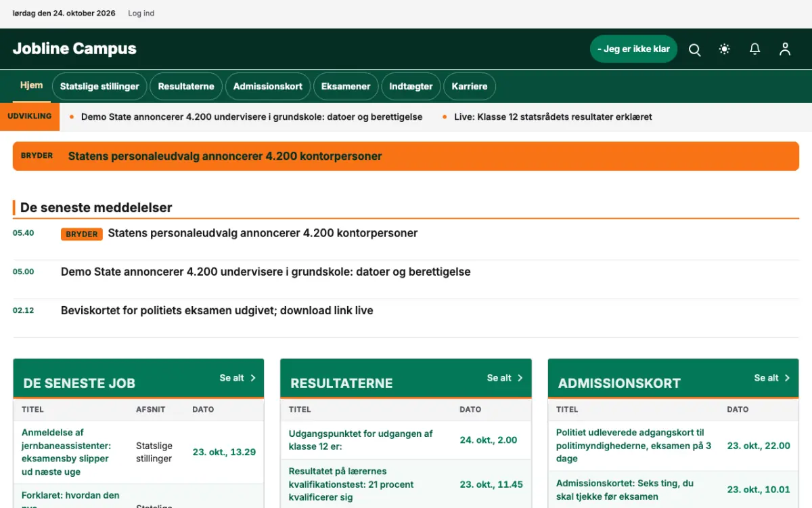Open 02.12 announcement about politiets eksamen
This screenshot has height=508, width=812.
[217, 310]
